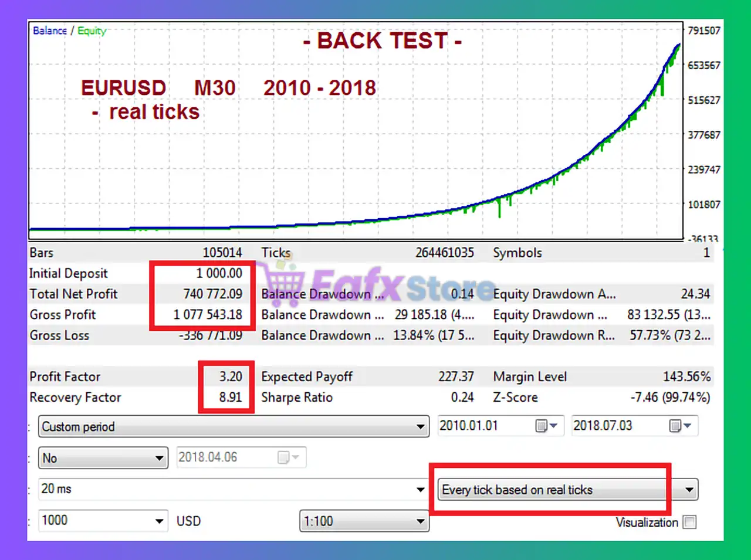Select the Profit Factor value 3.20
Viewport: 751px width, 560px height.
(x=231, y=376)
